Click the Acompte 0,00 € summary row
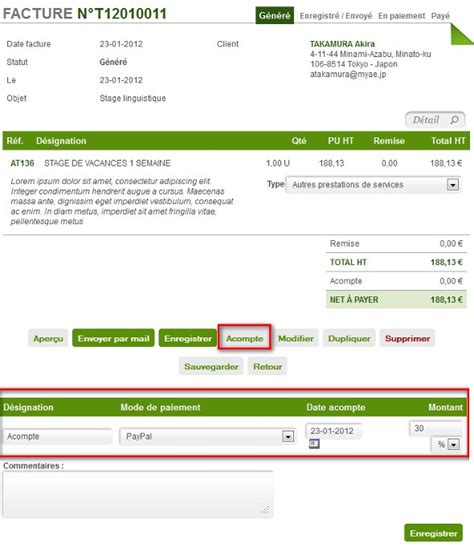The image size is (474, 547). click(x=396, y=281)
